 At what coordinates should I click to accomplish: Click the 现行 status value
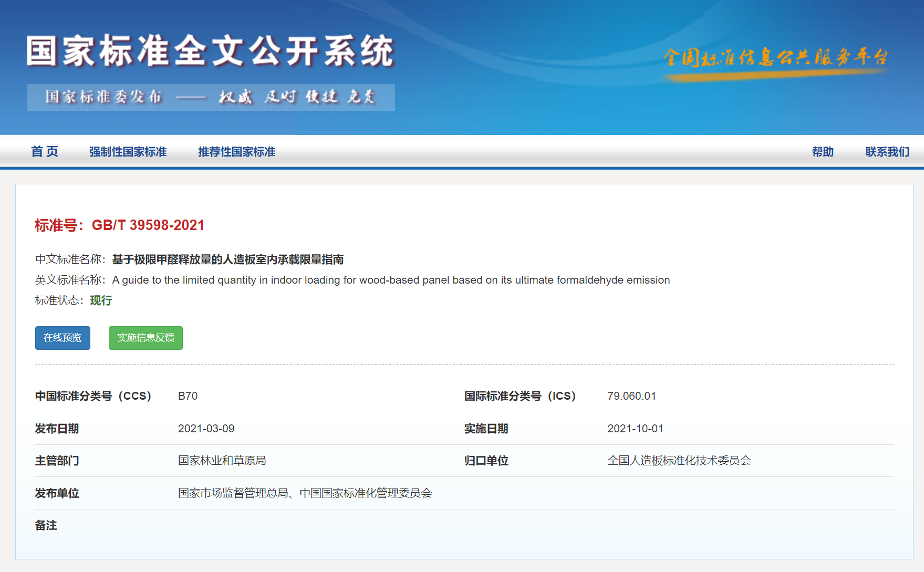point(101,300)
